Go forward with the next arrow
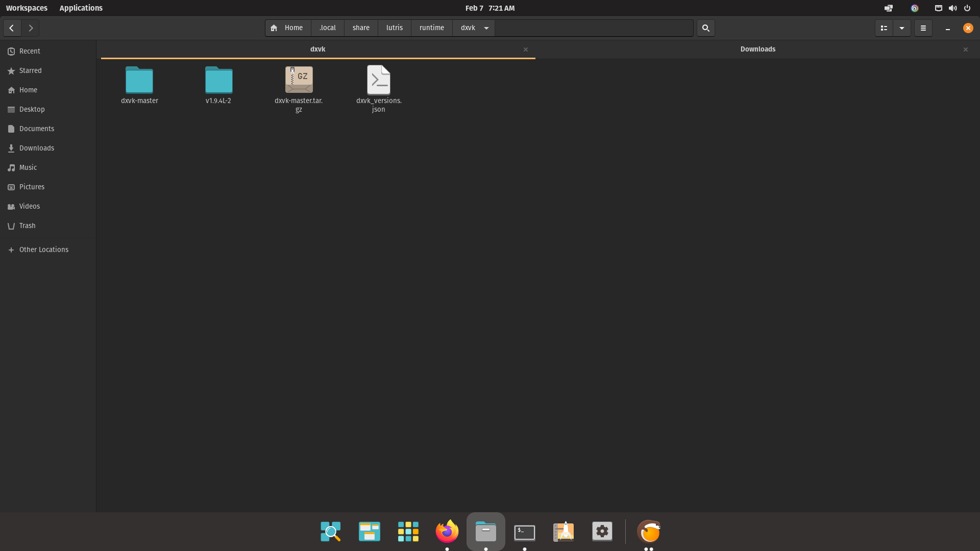Screen dimensions: 980x551 tap(31, 28)
